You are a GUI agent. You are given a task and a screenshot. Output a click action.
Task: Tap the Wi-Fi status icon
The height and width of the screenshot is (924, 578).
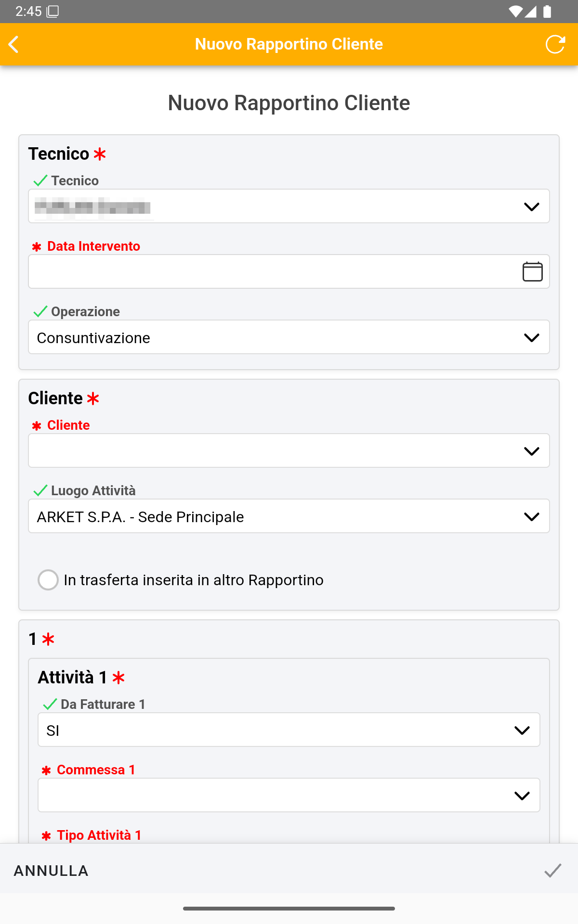click(x=515, y=12)
